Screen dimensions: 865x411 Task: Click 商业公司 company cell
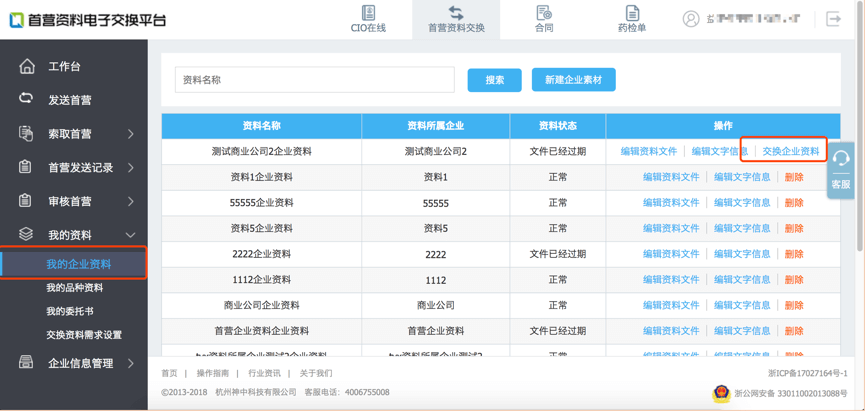(436, 305)
